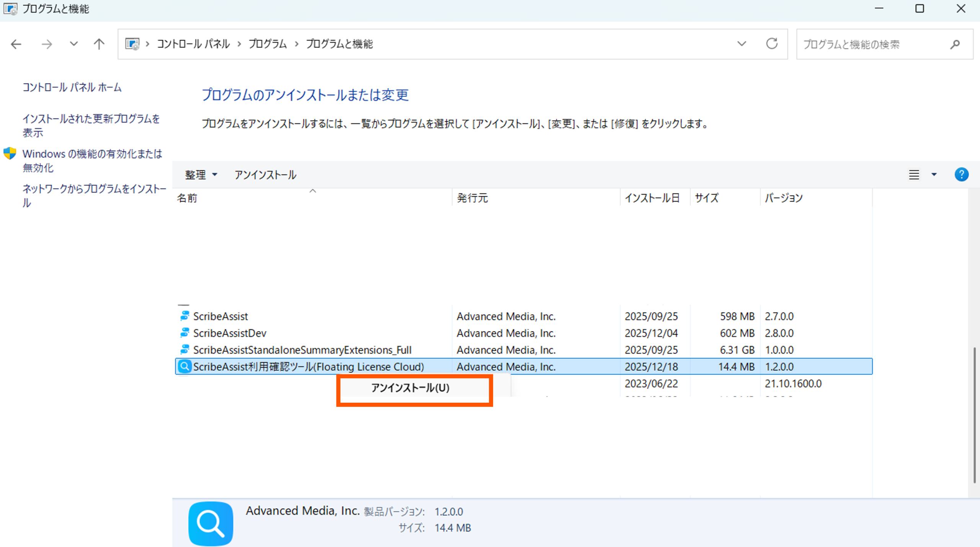Open recent locations dropdown chevron
This screenshot has width=980, height=547.
point(73,44)
